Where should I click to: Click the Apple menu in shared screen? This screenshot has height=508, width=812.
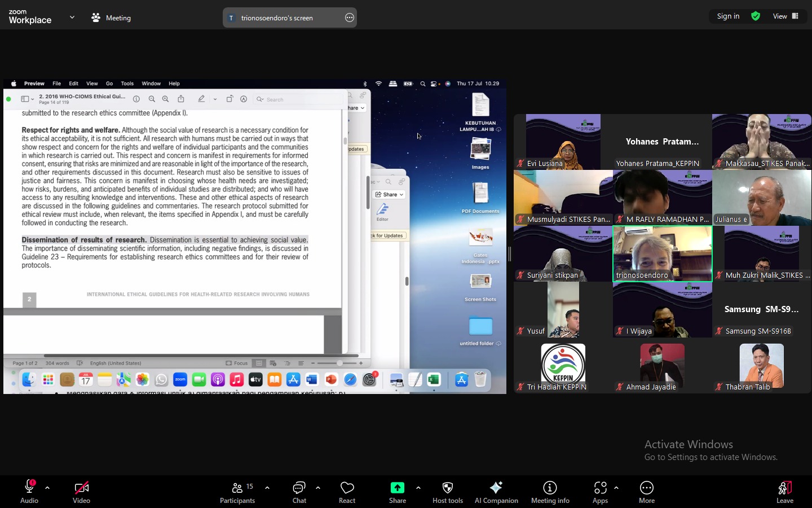click(x=14, y=84)
